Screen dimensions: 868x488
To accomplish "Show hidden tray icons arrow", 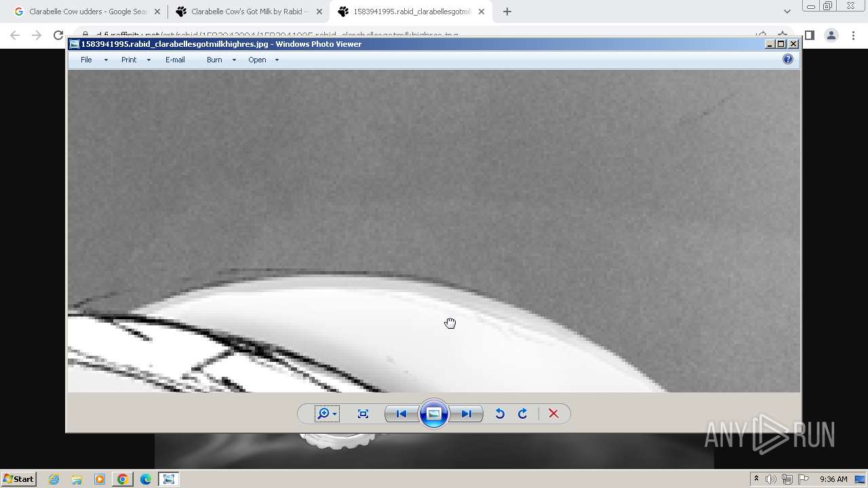I will click(x=756, y=479).
